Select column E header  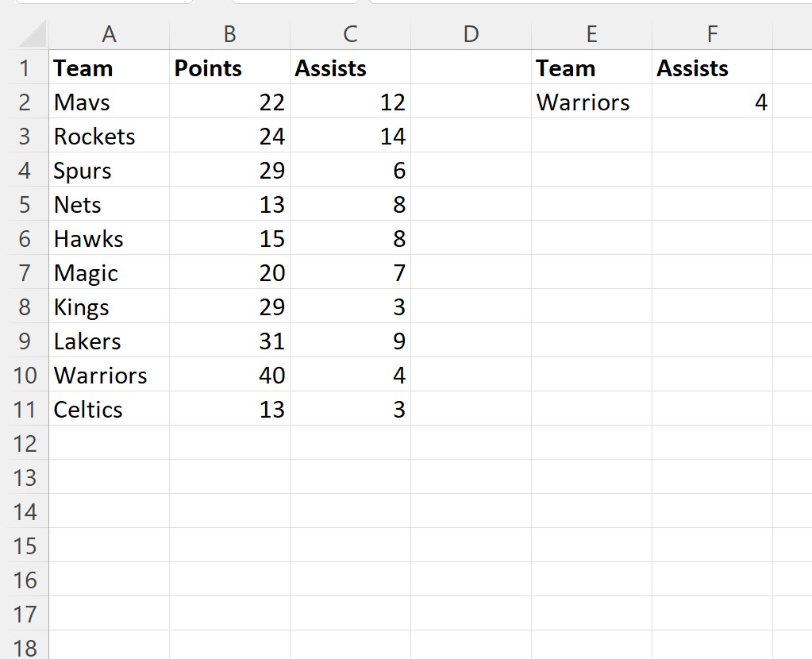591,34
